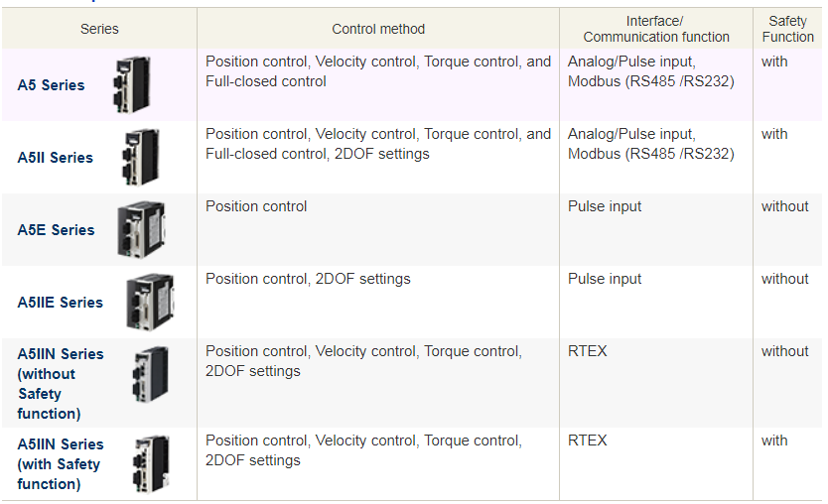Open the A5E Series link
The width and height of the screenshot is (828, 504).
[x=56, y=229]
